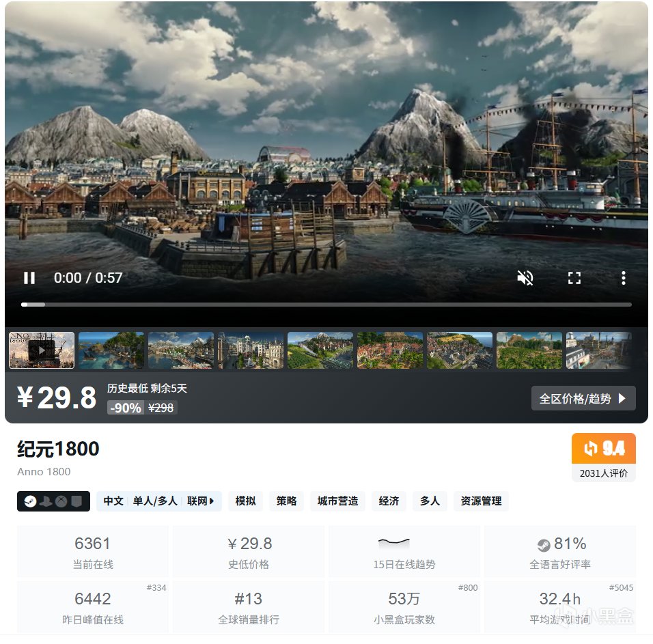Image resolution: width=653 pixels, height=644 pixels.
Task: Enter fullscreen video mode
Action: coord(574,278)
